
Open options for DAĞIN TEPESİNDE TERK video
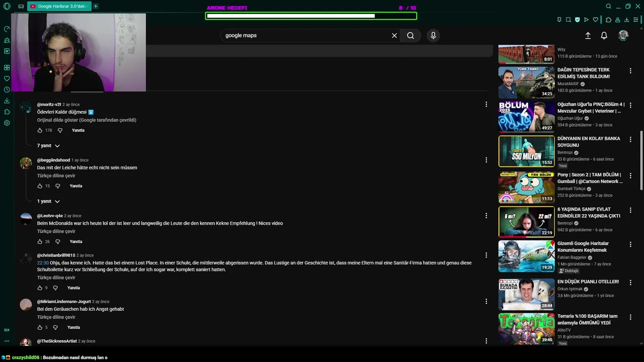coord(630,70)
